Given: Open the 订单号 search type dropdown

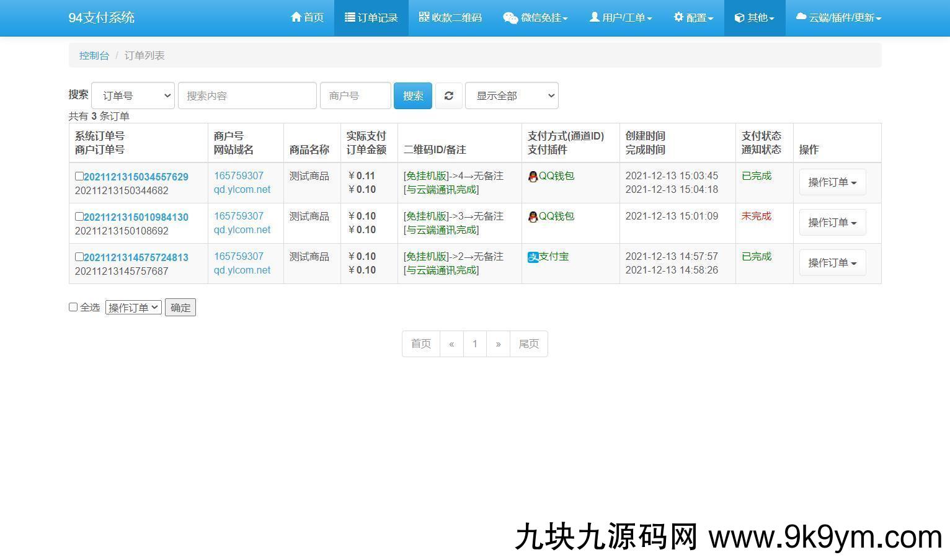Looking at the screenshot, I should click(x=133, y=96).
